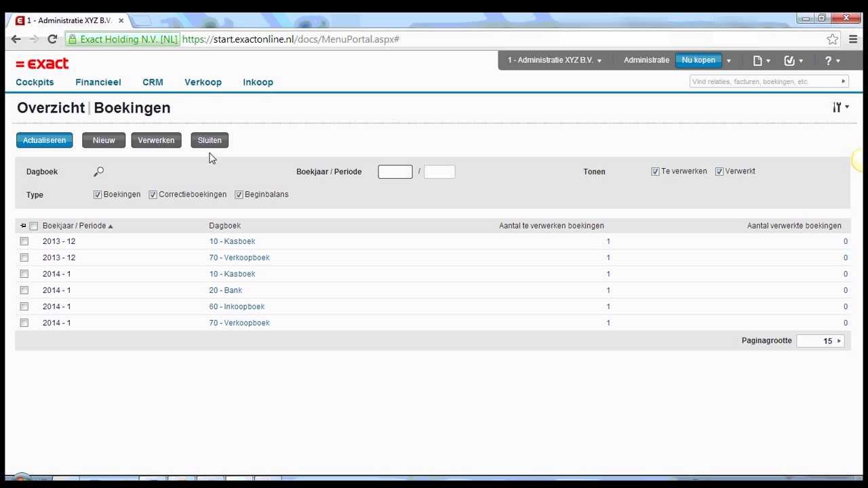This screenshot has width=868, height=488.
Task: Open 10 - Kasboek link for 2014 - 1
Action: point(232,274)
